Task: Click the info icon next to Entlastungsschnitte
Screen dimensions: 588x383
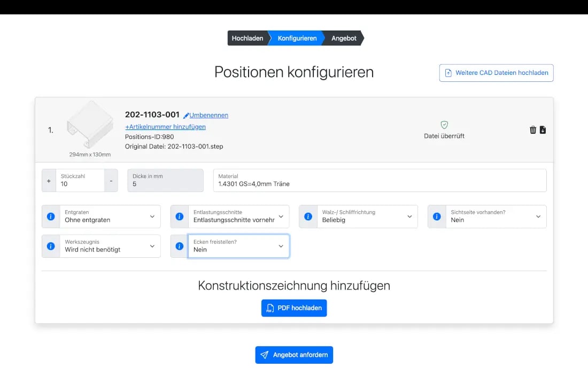Action: (x=179, y=216)
